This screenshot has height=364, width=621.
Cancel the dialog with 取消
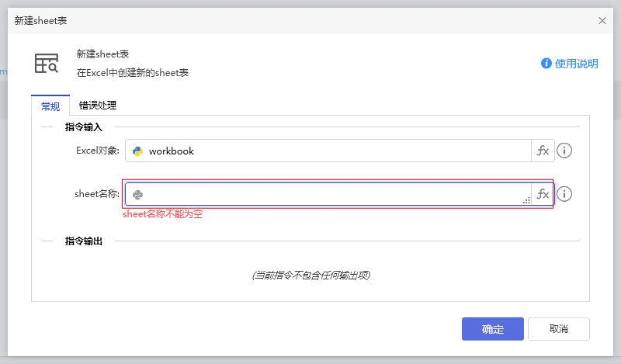coord(558,328)
